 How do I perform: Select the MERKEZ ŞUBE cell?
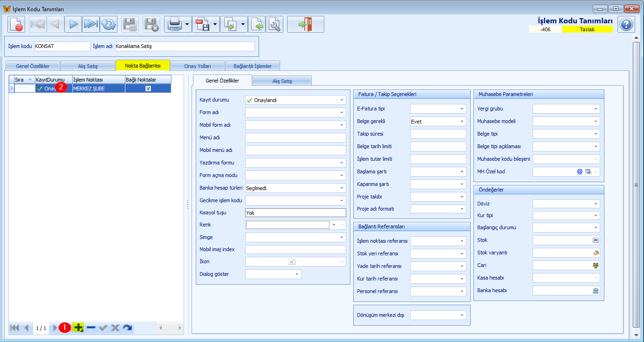click(x=98, y=89)
